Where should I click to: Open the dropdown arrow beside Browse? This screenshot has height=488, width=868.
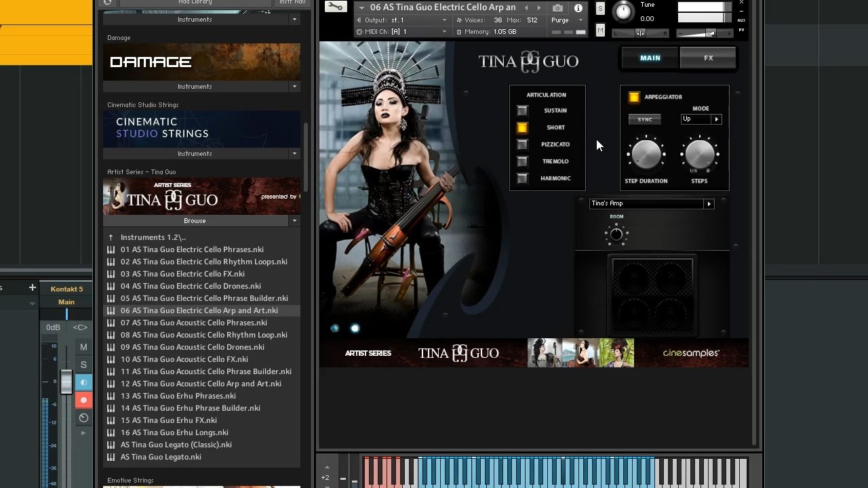pos(294,221)
